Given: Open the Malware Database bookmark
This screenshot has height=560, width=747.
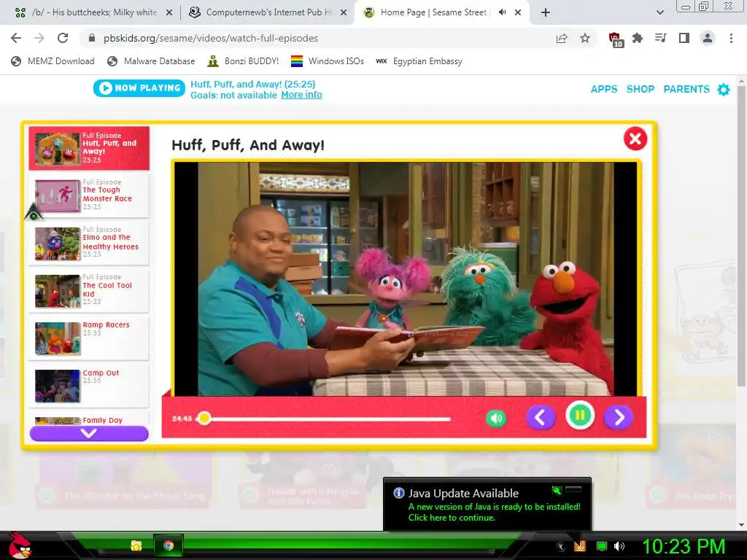Looking at the screenshot, I should tap(152, 61).
